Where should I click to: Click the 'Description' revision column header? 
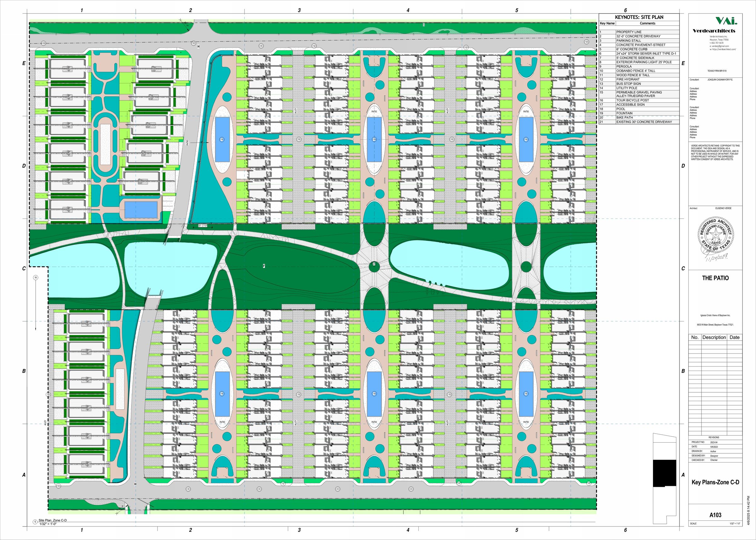click(714, 337)
